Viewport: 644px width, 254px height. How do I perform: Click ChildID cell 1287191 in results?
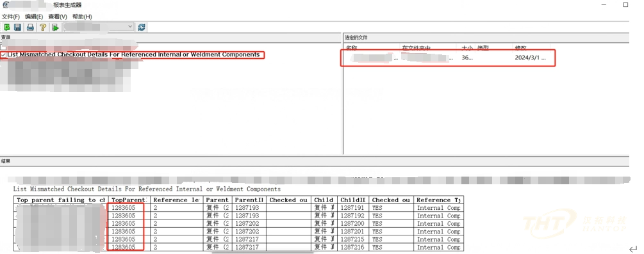tap(352, 208)
